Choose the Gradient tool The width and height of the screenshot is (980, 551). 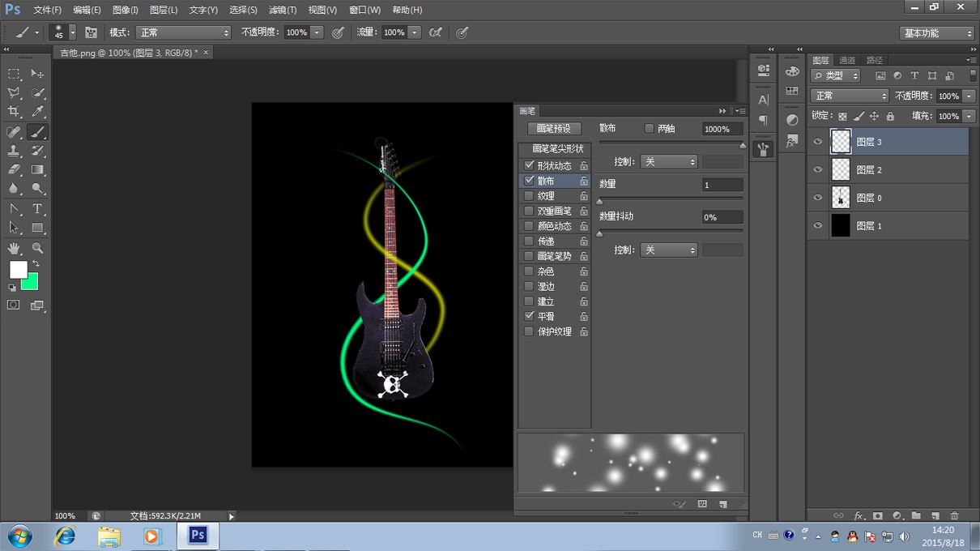click(x=37, y=170)
